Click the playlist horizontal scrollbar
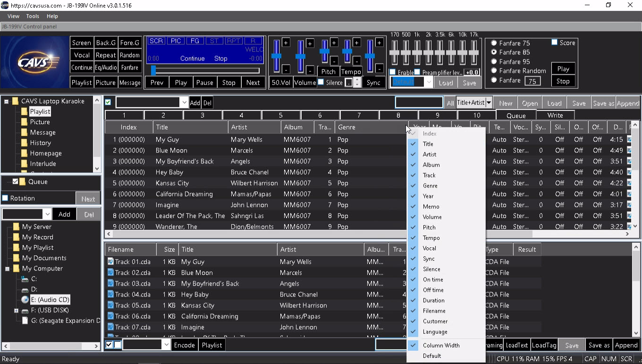This screenshot has width=642, height=364. tap(368, 234)
